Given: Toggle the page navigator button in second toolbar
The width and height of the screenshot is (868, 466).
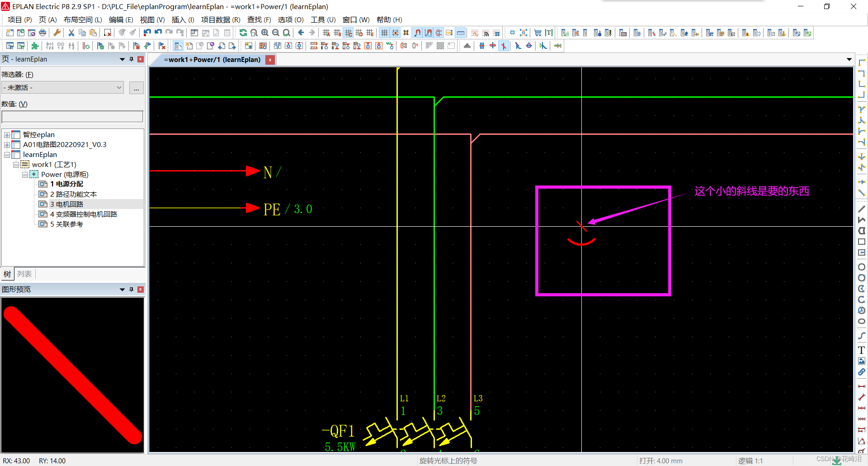Looking at the screenshot, I should (178, 46).
